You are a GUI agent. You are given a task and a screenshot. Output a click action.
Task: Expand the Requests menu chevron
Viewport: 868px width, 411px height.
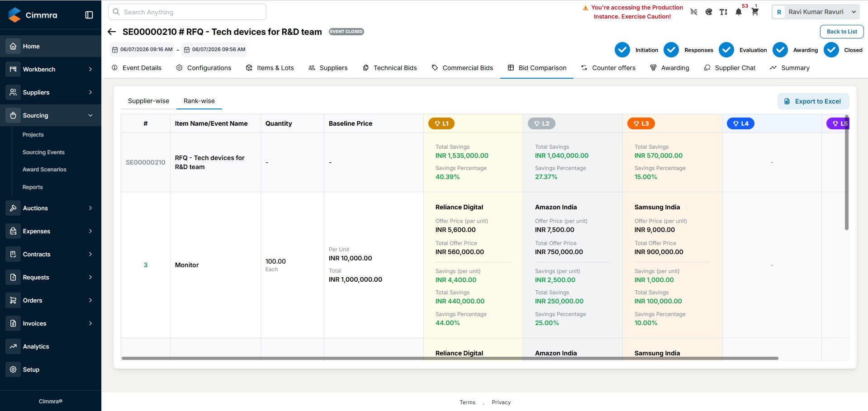coord(90,277)
